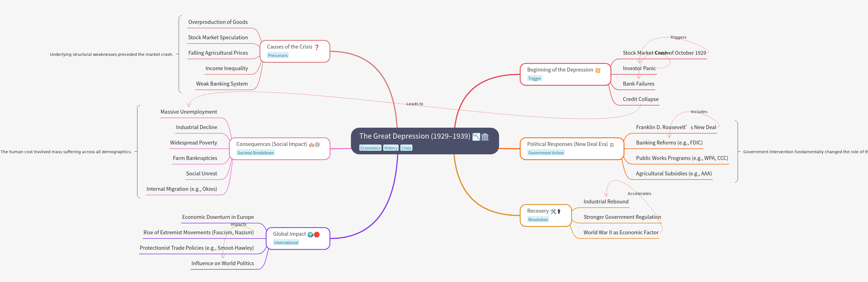Click the red stop sign icon on Global Impact
This screenshot has width=868, height=282.
point(317,234)
